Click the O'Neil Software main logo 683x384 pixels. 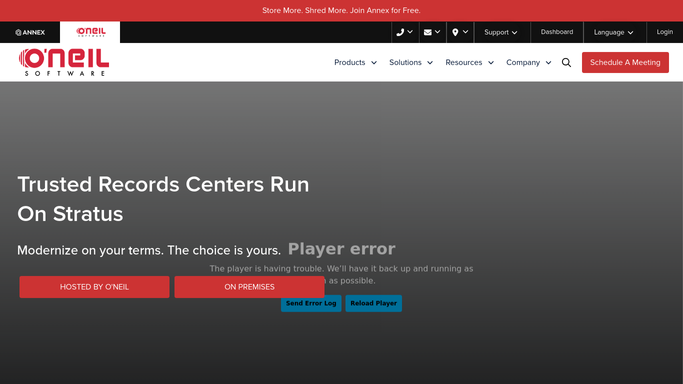coord(64,62)
